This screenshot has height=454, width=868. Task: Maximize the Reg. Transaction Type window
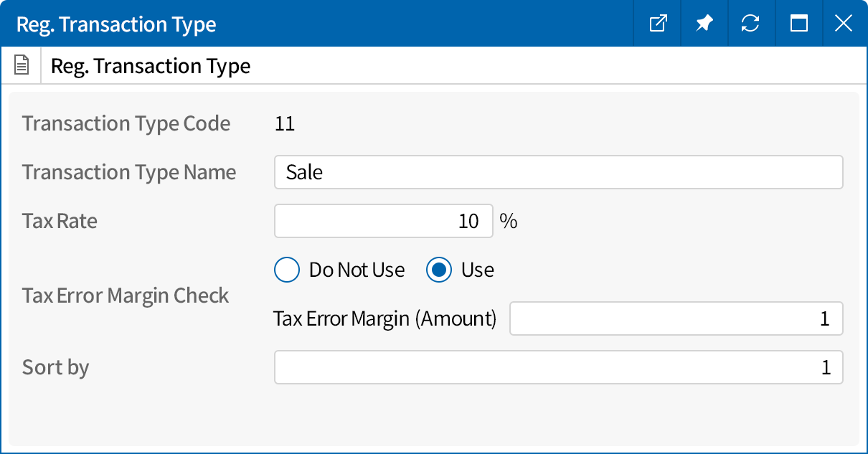(798, 24)
